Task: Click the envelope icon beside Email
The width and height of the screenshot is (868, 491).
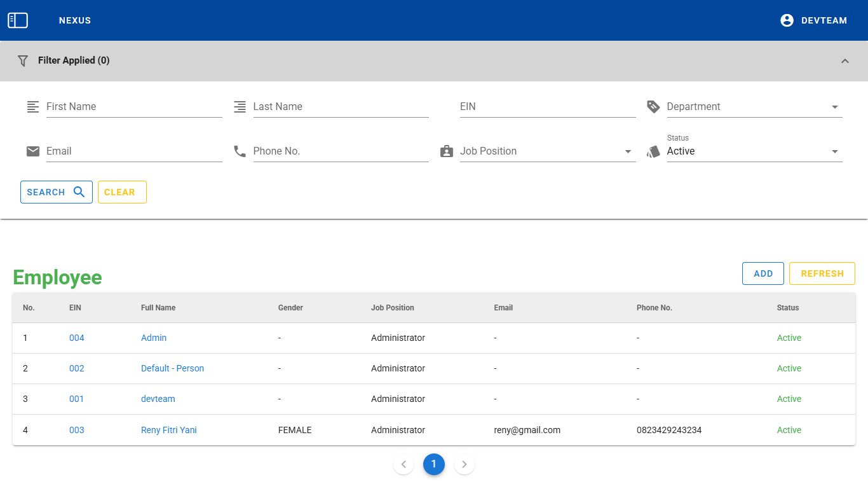Action: [33, 151]
